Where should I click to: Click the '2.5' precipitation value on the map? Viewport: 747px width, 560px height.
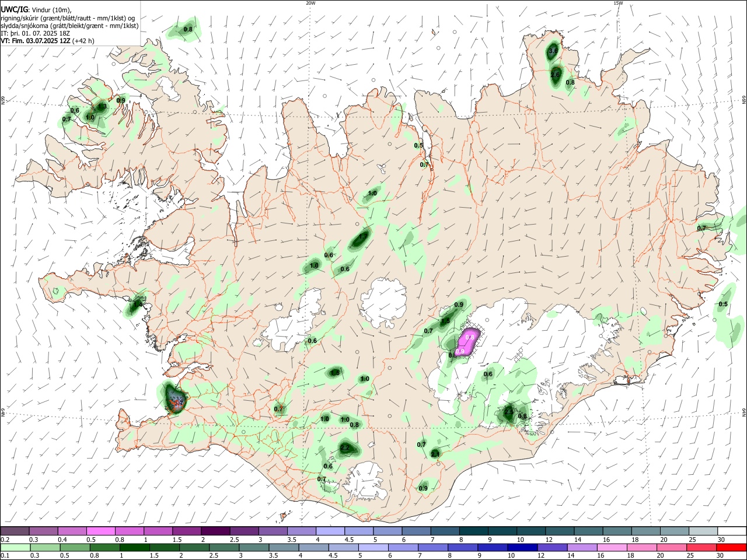click(x=509, y=412)
